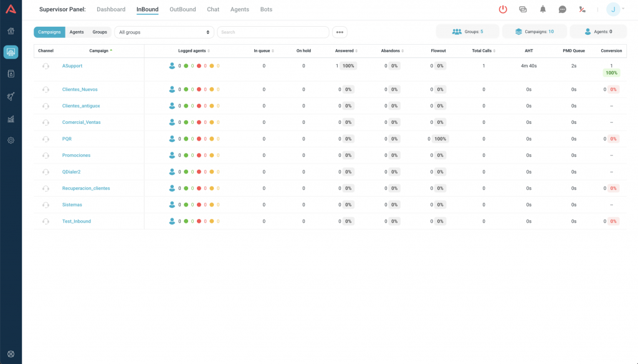Open the reports chart icon in sidebar
Image resolution: width=638 pixels, height=364 pixels.
pyautogui.click(x=11, y=119)
